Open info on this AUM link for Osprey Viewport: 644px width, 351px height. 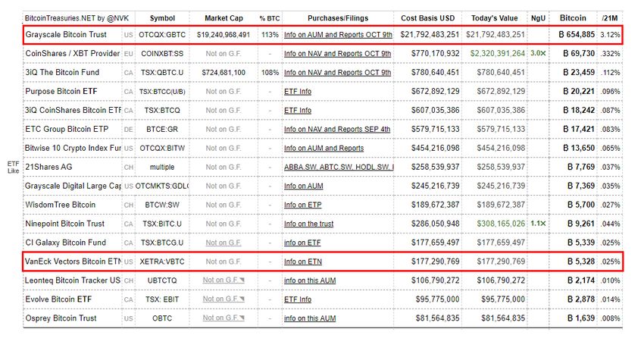coord(310,318)
